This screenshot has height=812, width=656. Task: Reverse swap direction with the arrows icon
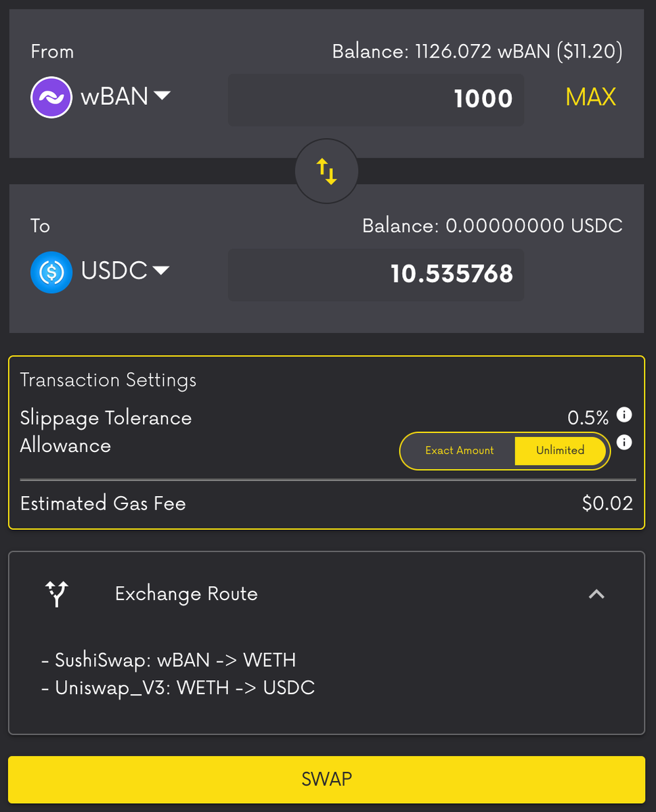click(x=326, y=171)
